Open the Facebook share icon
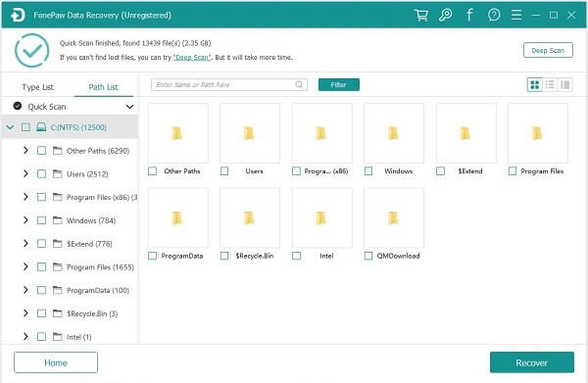 coord(469,15)
